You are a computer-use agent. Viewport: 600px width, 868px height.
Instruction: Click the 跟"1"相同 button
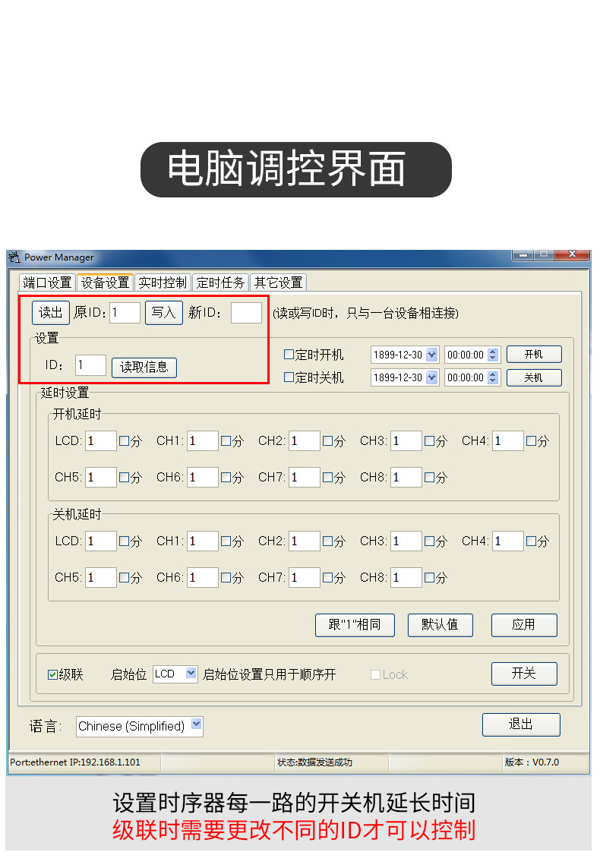355,625
